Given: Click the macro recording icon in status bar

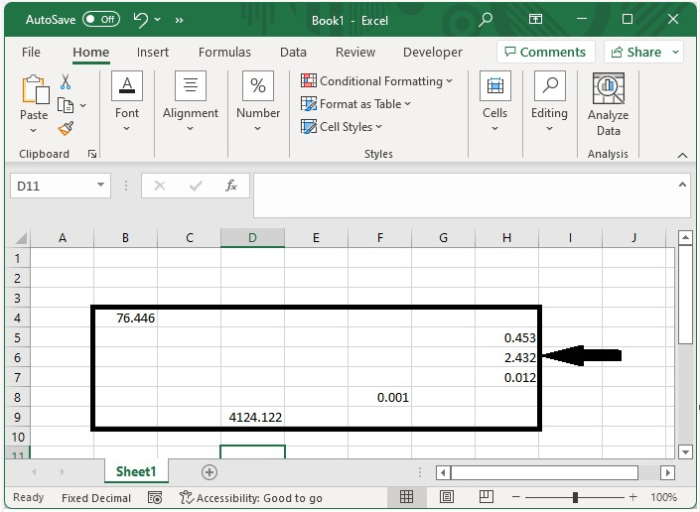Looking at the screenshot, I should click(x=155, y=497).
